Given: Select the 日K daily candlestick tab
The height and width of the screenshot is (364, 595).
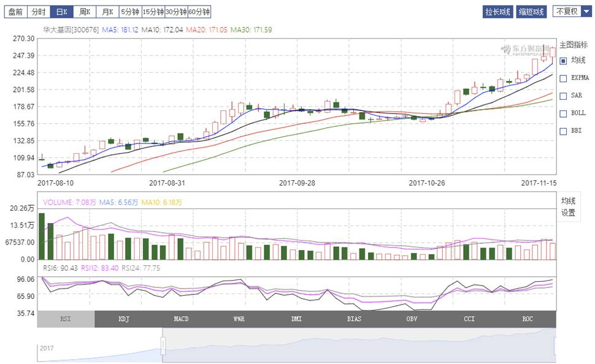Looking at the screenshot, I should (61, 12).
